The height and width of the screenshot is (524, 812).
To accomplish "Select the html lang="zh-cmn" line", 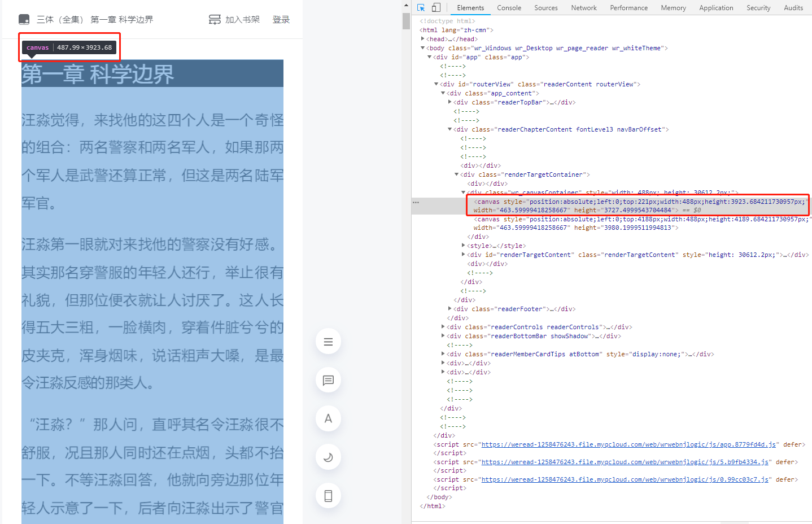I will coord(456,30).
